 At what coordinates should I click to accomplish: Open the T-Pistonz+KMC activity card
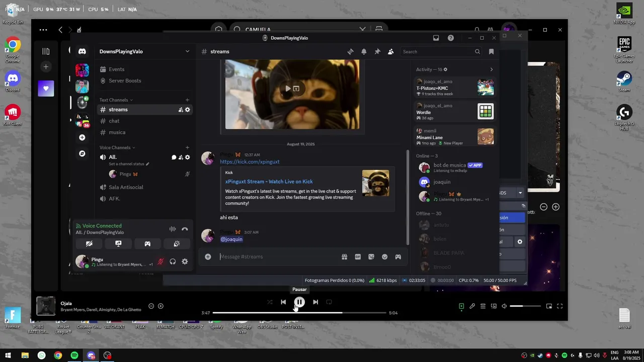[x=455, y=87]
